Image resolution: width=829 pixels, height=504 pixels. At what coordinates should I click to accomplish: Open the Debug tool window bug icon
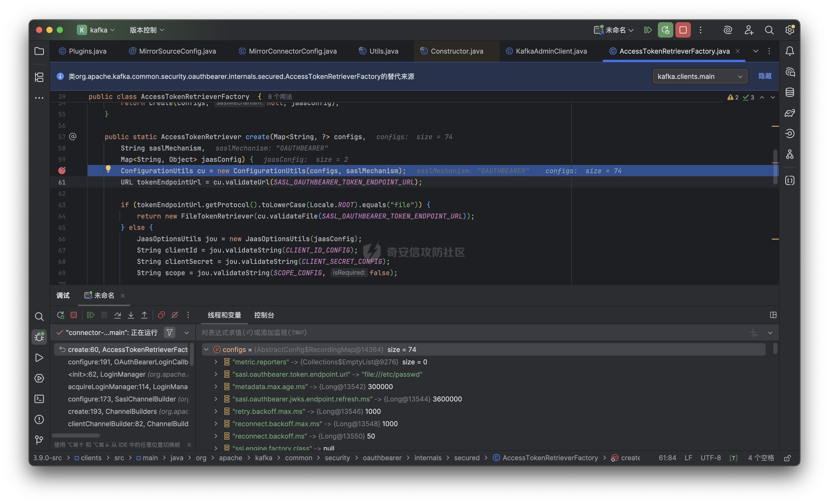point(39,337)
